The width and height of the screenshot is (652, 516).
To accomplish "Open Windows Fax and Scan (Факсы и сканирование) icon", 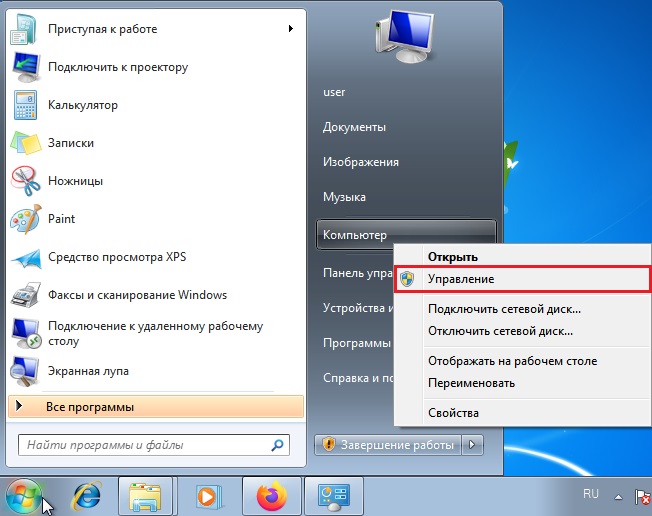I will 26,295.
